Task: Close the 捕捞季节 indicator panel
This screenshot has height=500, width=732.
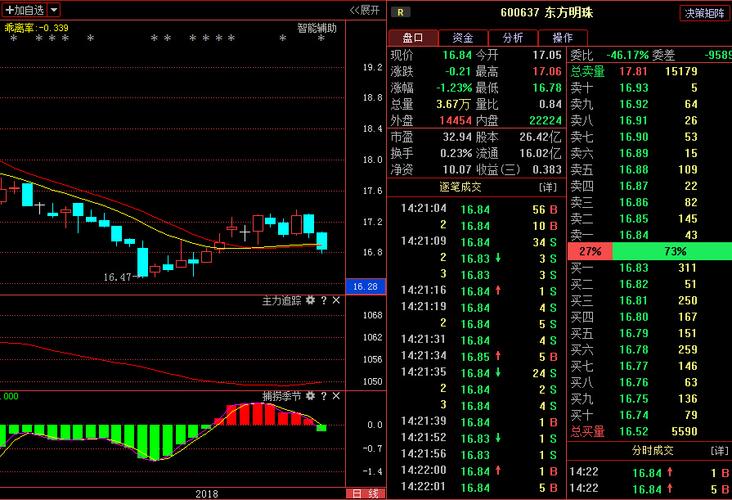Action: coord(336,396)
